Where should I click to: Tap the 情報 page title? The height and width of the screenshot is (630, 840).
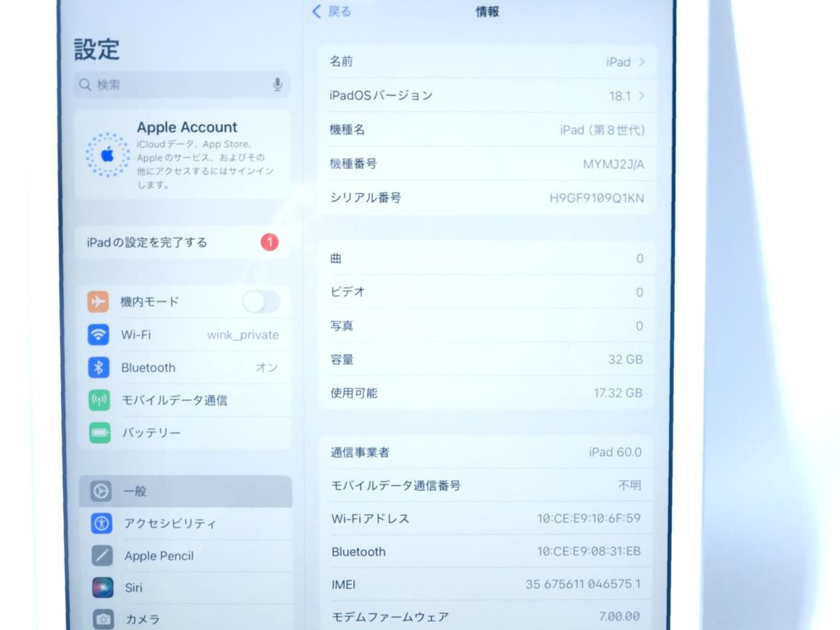click(x=488, y=11)
